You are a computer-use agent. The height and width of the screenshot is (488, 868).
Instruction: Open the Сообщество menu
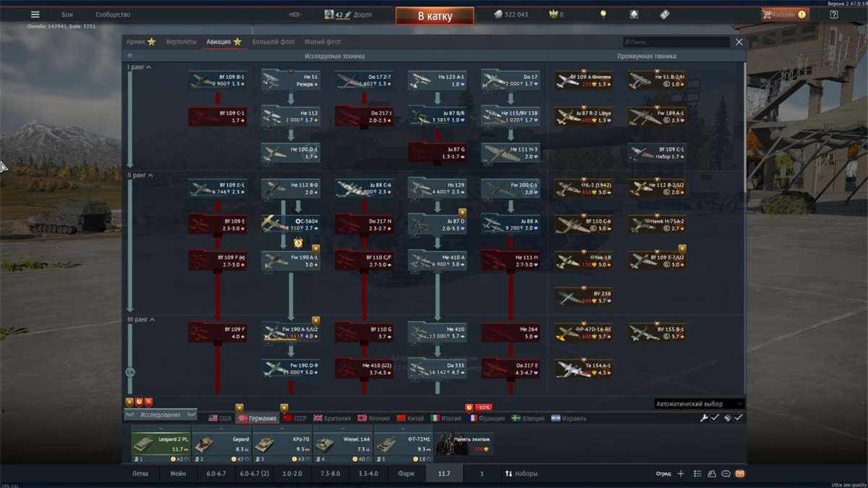pyautogui.click(x=113, y=14)
